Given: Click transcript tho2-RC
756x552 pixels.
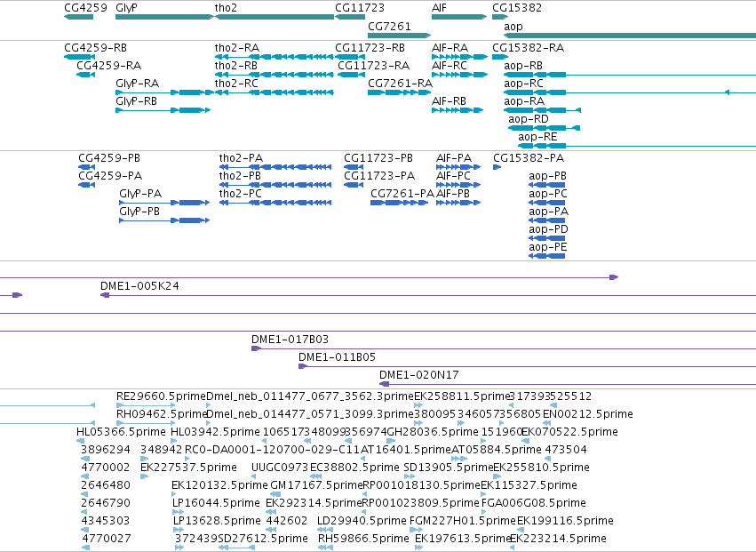Looking at the screenshot, I should coord(275,92).
